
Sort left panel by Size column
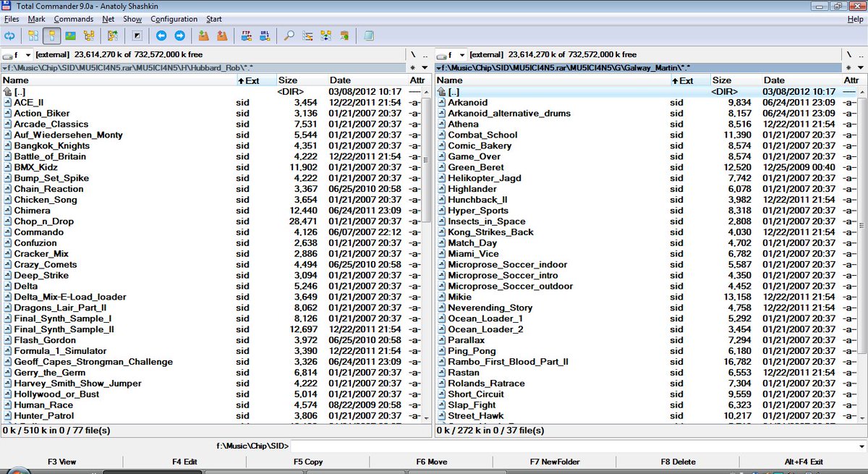[302, 80]
